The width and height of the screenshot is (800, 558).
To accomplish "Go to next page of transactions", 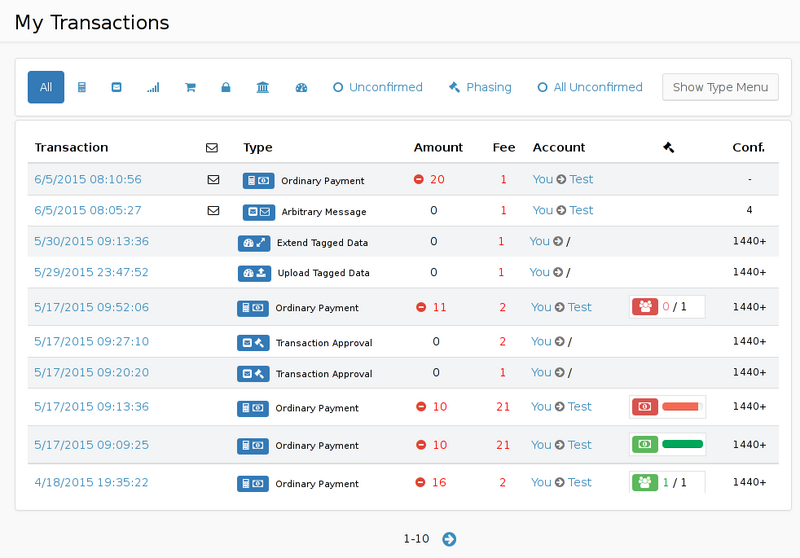I will [449, 539].
